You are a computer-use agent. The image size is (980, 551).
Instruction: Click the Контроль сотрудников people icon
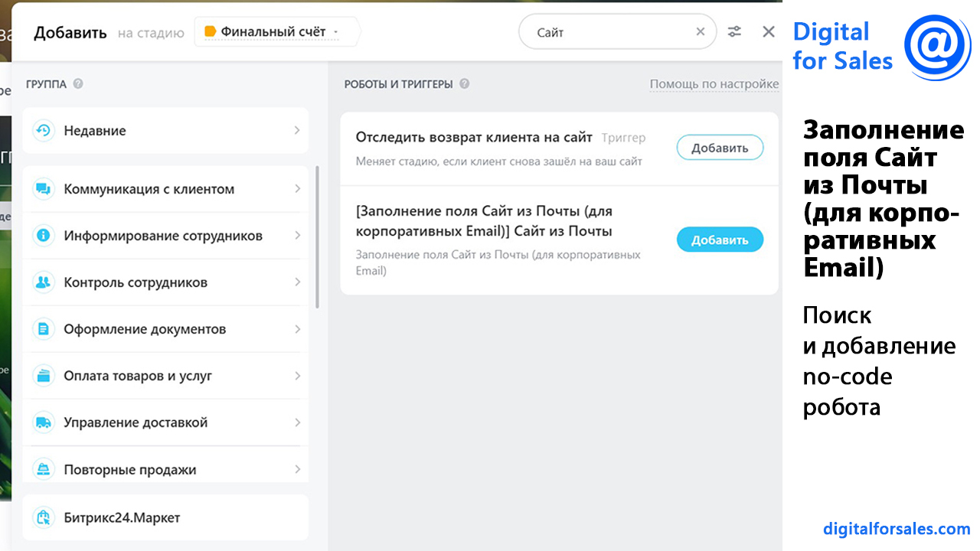(x=44, y=282)
